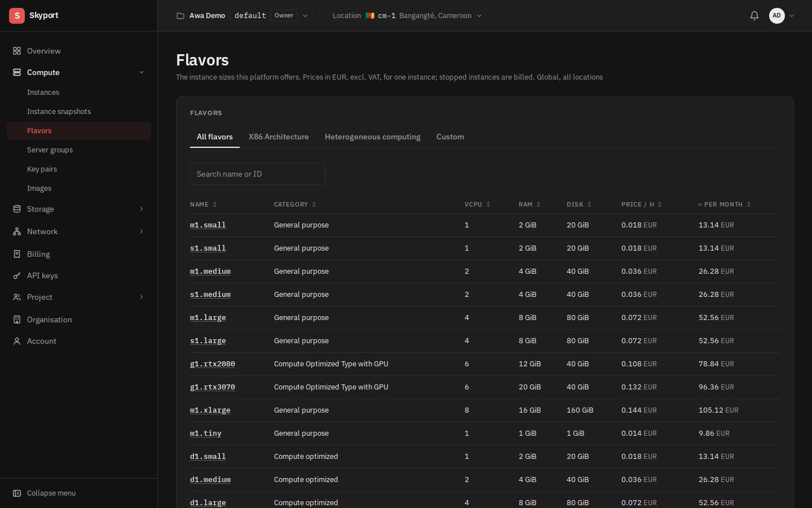The height and width of the screenshot is (508, 812).
Task: Sort by the Name column header
Action: [x=203, y=204]
